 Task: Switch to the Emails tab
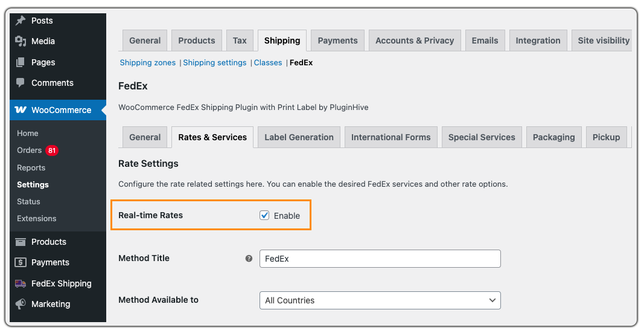[485, 40]
